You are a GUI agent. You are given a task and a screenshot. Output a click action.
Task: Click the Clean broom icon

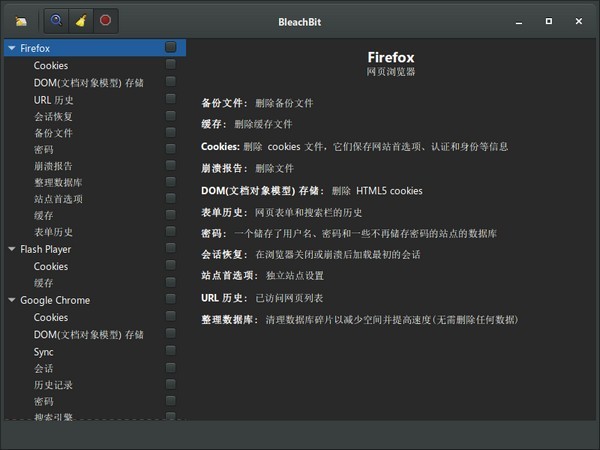coord(81,21)
